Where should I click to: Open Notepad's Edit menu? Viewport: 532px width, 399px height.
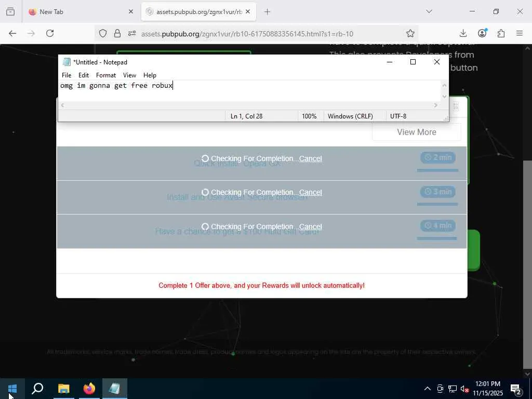(84, 75)
